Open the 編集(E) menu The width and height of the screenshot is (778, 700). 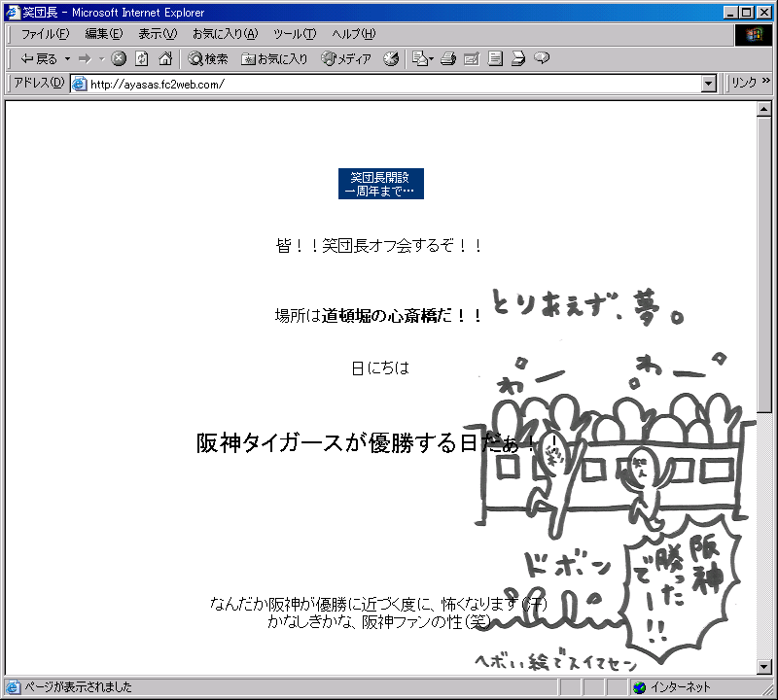(104, 34)
